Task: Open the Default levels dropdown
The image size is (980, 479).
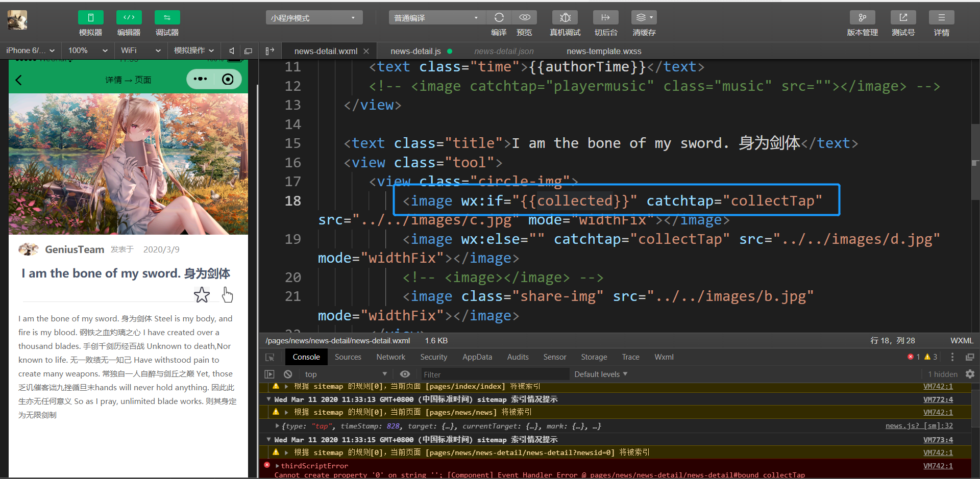Action: pos(601,374)
